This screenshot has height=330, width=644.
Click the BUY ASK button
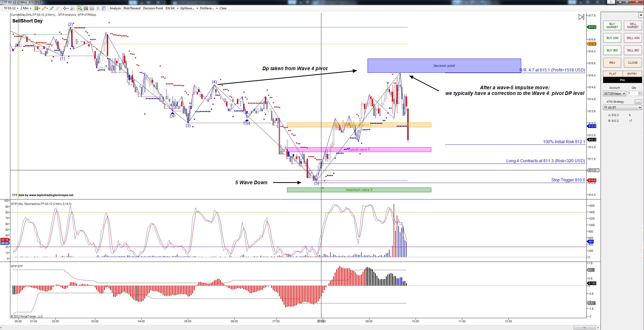[612, 38]
